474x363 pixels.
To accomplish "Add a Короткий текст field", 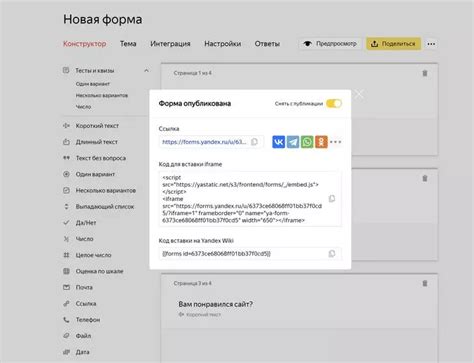I will pos(91,126).
